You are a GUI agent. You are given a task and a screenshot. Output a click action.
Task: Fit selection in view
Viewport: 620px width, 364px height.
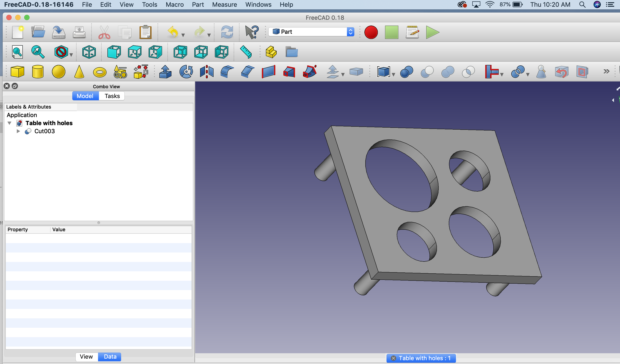coord(38,52)
